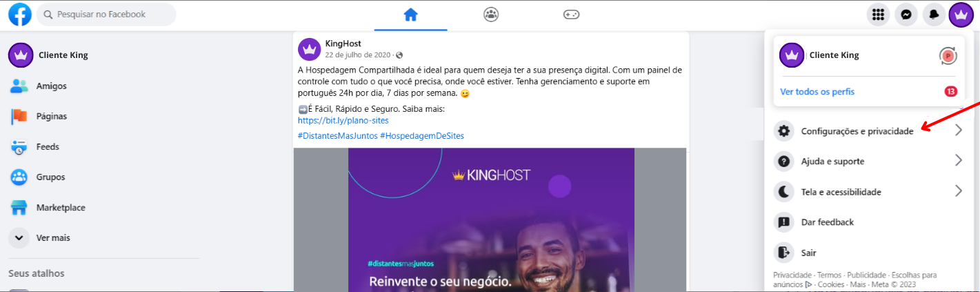Screen dimensions: 980x292
Task: Open the Messenger icon
Action: (x=906, y=14)
